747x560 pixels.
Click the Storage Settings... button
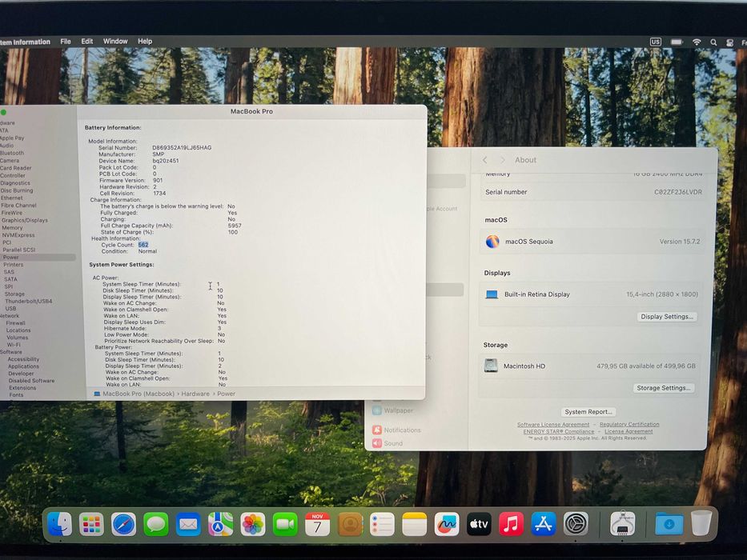(663, 388)
